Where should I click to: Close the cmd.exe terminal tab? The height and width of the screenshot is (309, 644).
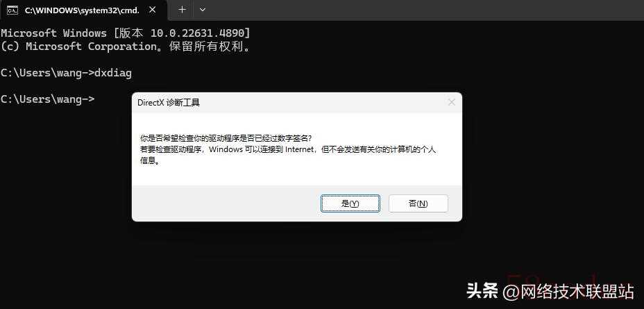pos(152,10)
